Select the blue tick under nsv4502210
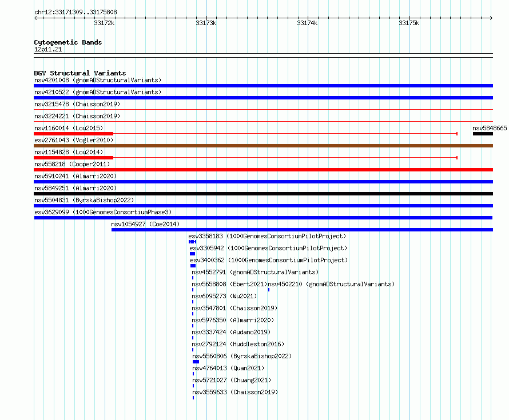509x420 pixels. point(269,290)
